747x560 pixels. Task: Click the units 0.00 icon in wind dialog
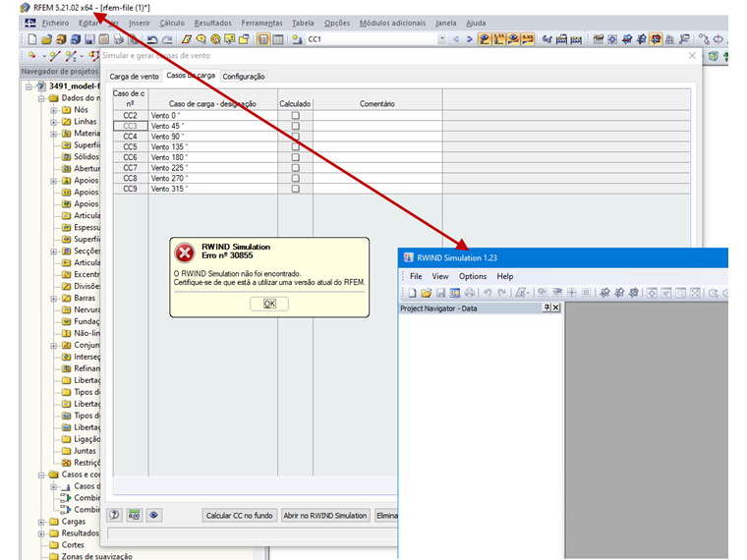coord(135,515)
